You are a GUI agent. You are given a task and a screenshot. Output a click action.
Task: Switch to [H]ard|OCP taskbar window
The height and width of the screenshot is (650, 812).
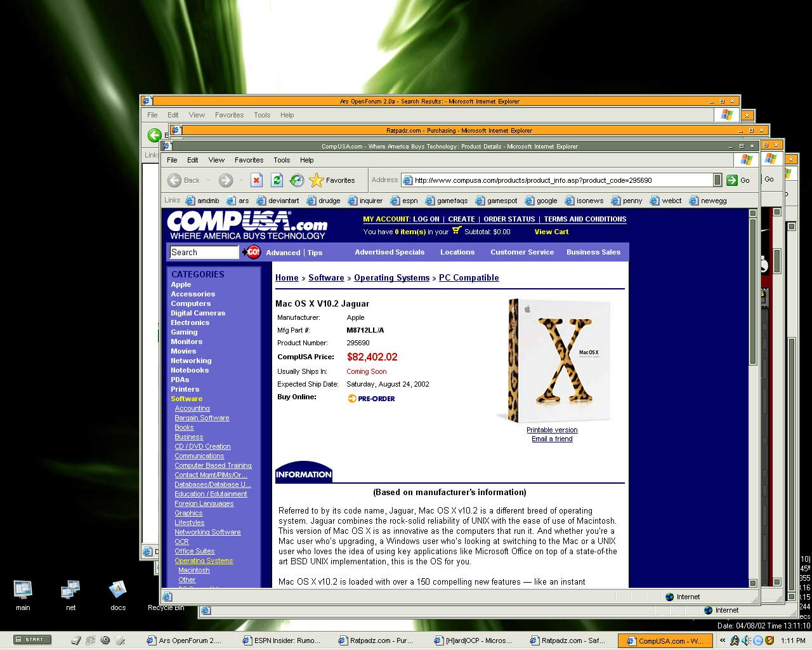click(473, 640)
